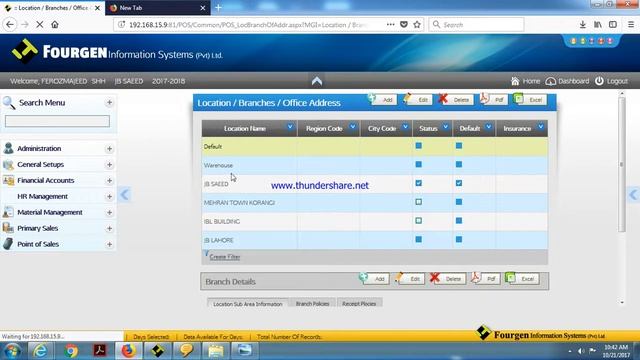Click Delete in Location / Branches header
640x360 pixels.
(456, 100)
